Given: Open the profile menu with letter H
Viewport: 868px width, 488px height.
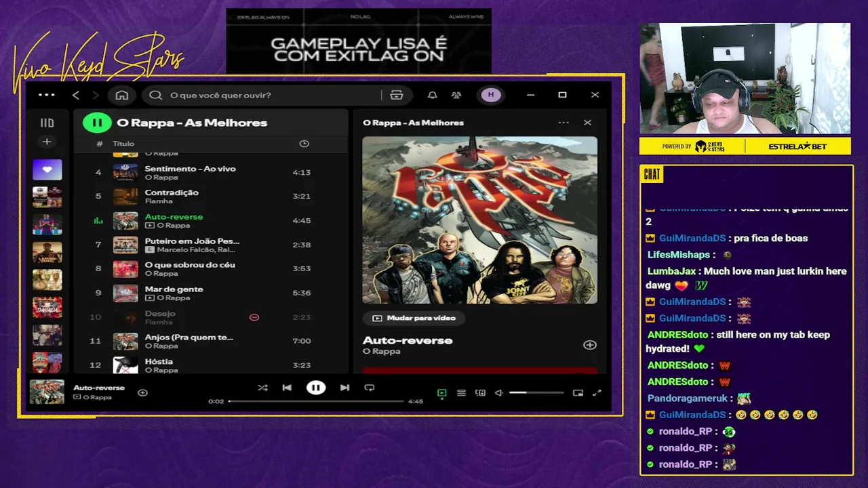Looking at the screenshot, I should pos(491,96).
